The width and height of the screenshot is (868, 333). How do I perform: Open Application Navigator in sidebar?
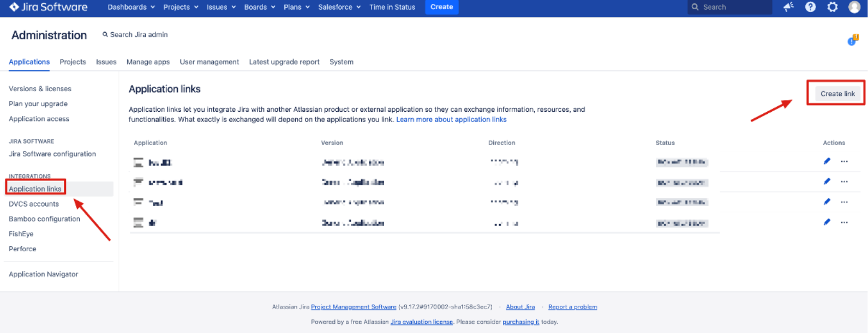click(x=43, y=274)
